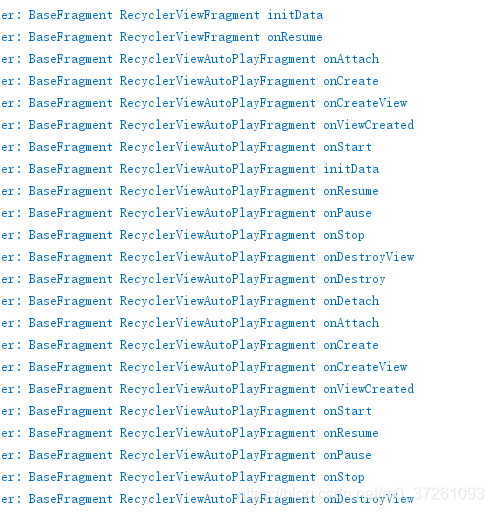Viewport: 494px width, 512px height.
Task: Select the first RecyclerViewAutoPlayFragment onResume line
Action: tap(190, 191)
